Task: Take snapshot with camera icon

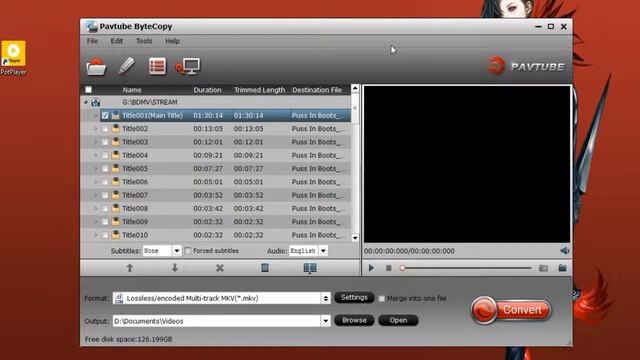Action: coord(543,268)
